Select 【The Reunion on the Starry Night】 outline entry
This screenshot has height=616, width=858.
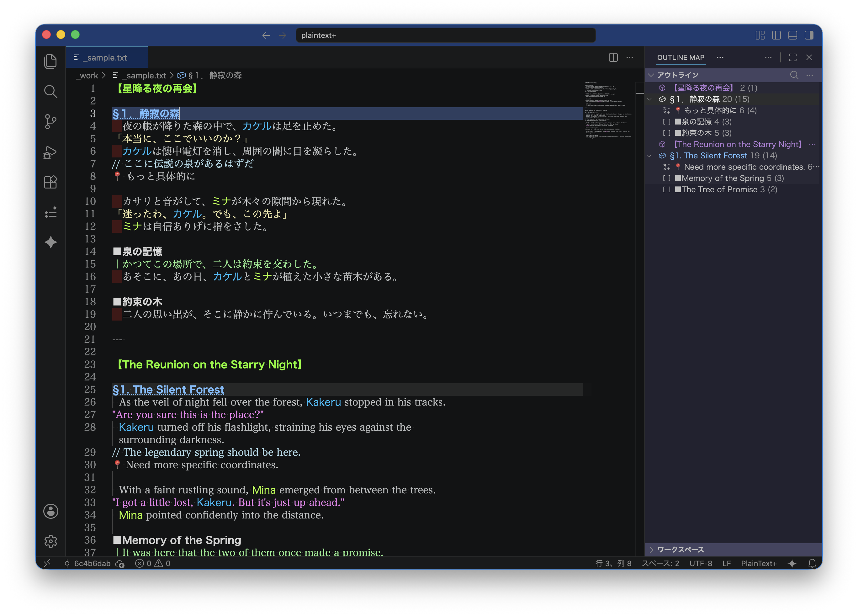[737, 144]
